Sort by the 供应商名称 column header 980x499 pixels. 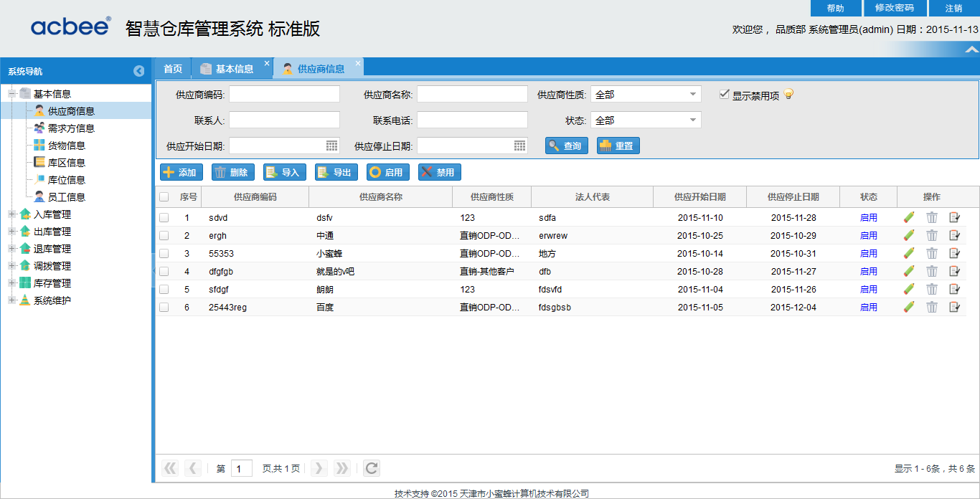tap(380, 196)
